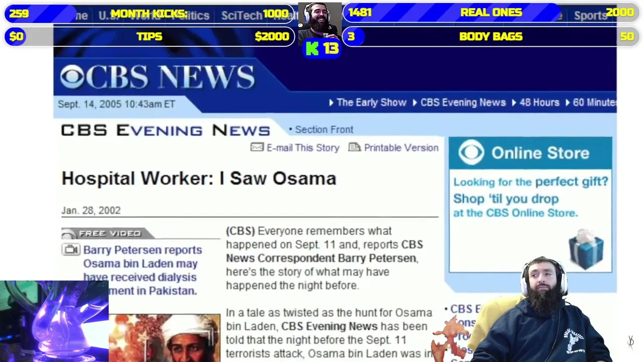Viewport: 644px width, 362px height.
Task: Click the Free Video label
Action: [110, 233]
